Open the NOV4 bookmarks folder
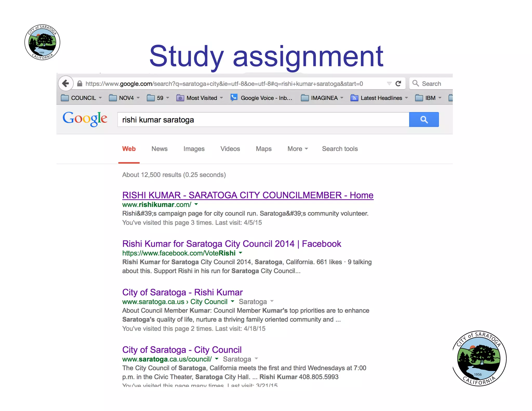 pos(121,98)
